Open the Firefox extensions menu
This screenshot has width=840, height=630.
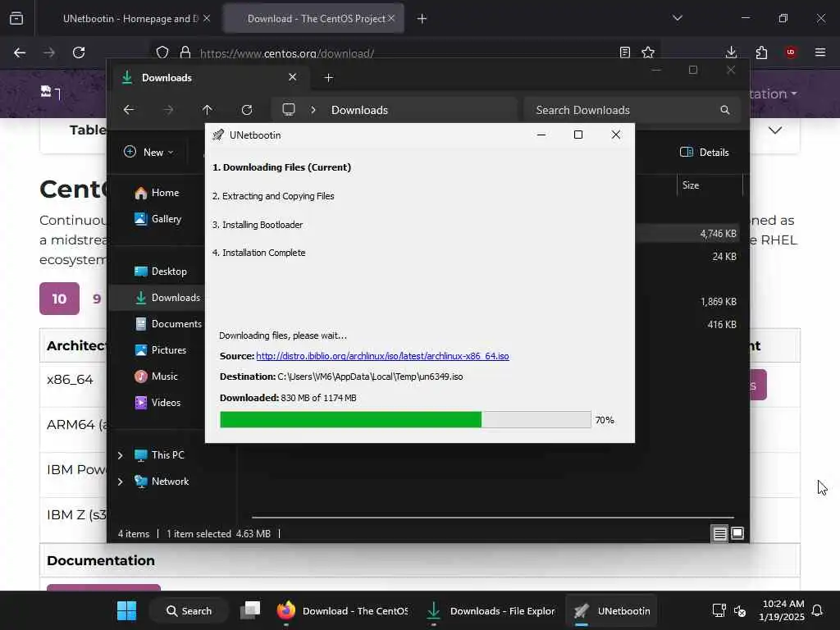tap(761, 52)
